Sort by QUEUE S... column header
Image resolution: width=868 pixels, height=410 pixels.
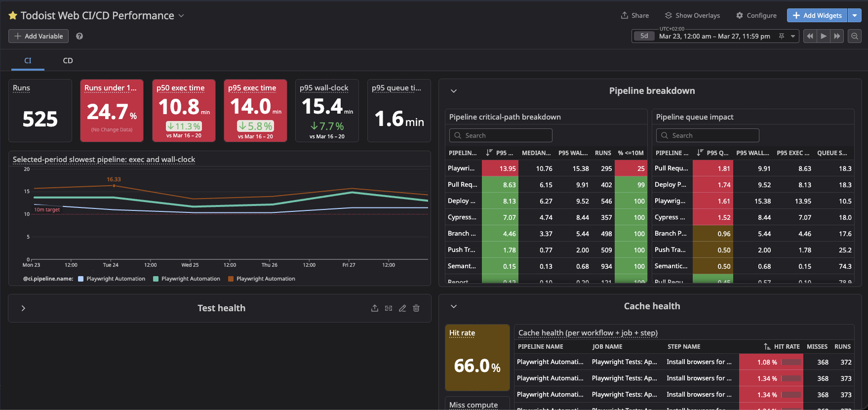click(x=832, y=153)
